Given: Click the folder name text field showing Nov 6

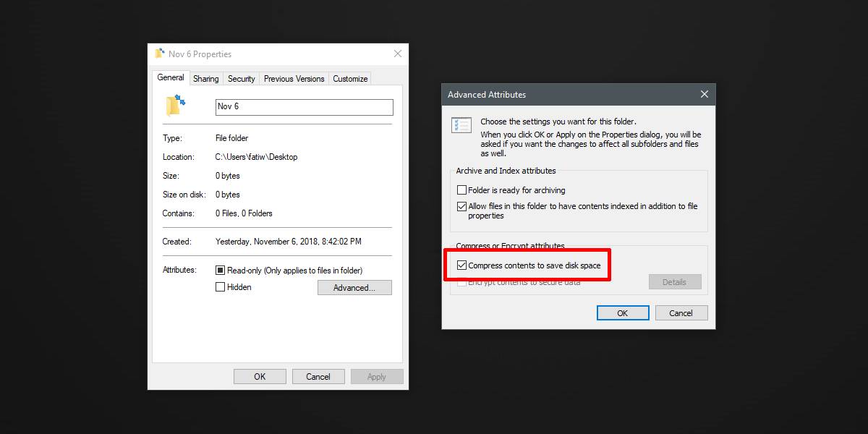Looking at the screenshot, I should [304, 106].
